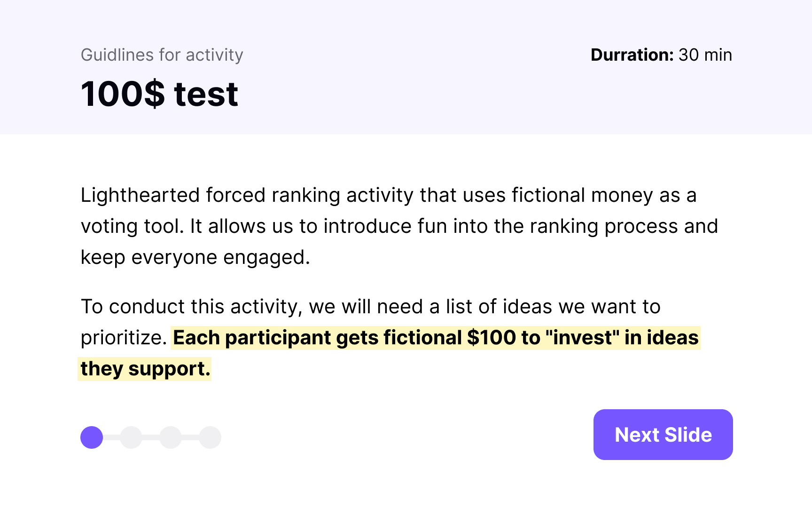The image size is (812, 508).
Task: Click the '30 min' duration value
Action: pos(705,55)
